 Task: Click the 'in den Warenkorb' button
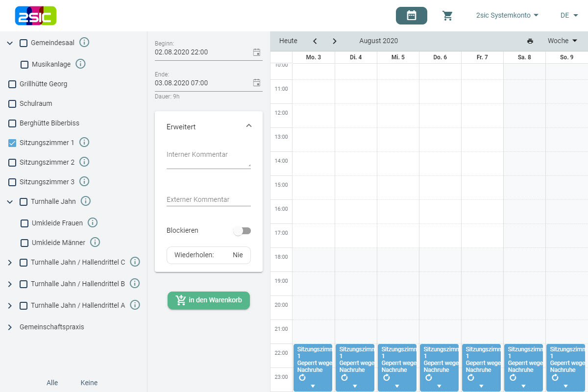209,300
